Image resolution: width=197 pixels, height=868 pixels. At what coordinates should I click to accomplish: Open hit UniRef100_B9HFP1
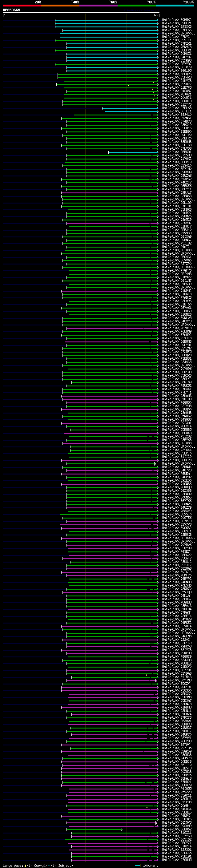176,23
